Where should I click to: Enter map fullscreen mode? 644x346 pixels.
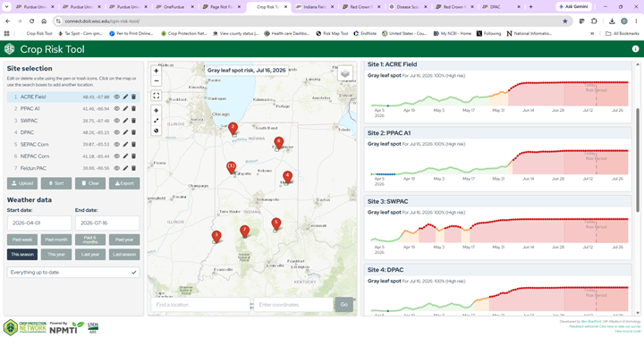tap(156, 96)
